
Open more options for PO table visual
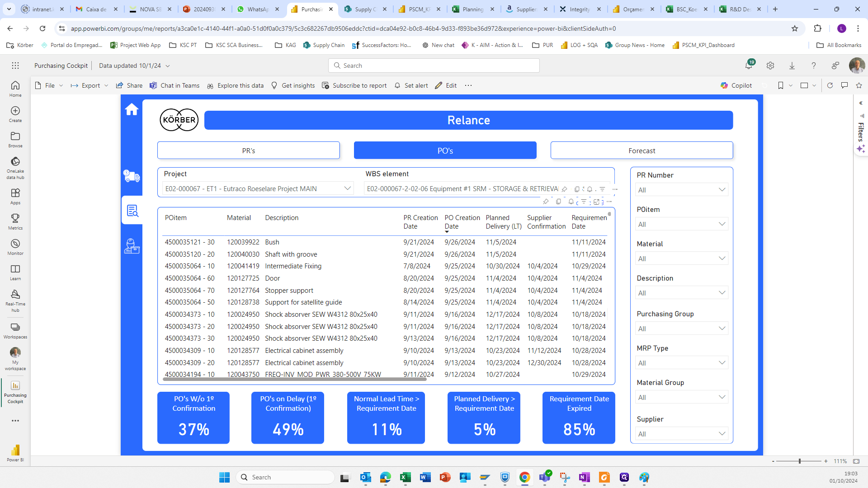tap(609, 202)
